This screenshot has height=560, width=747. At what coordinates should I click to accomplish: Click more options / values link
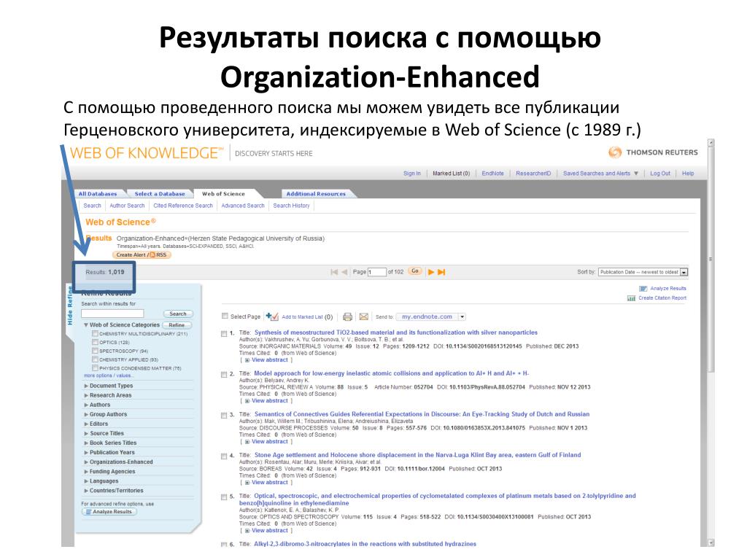(108, 376)
